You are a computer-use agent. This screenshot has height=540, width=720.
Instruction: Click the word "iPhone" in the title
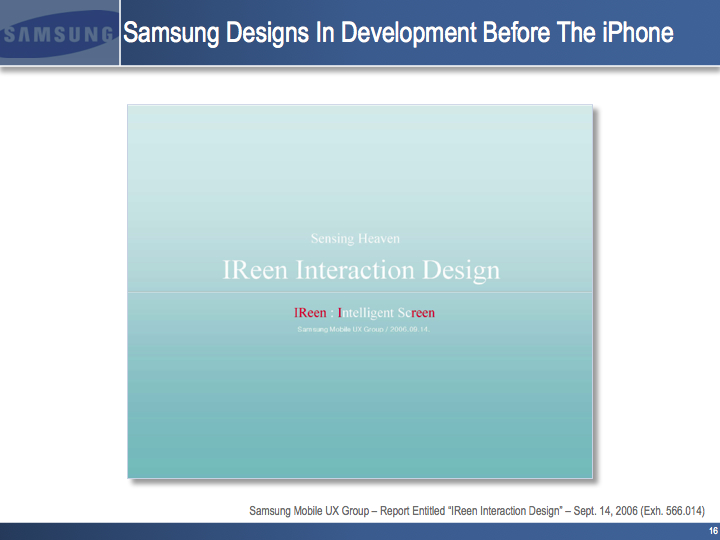pos(638,33)
